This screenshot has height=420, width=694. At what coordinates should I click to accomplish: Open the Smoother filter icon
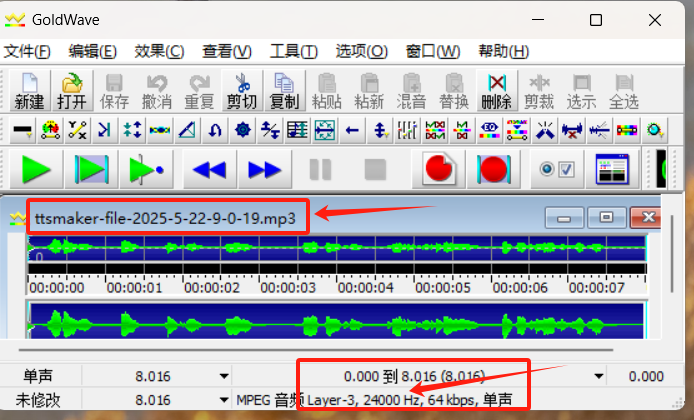[600, 131]
